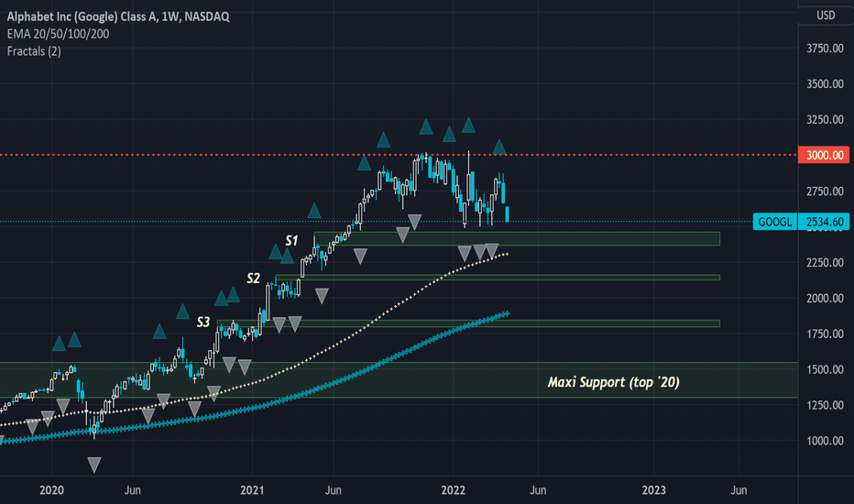854x504 pixels.
Task: Click the 2534.60 current price label
Action: (x=824, y=222)
